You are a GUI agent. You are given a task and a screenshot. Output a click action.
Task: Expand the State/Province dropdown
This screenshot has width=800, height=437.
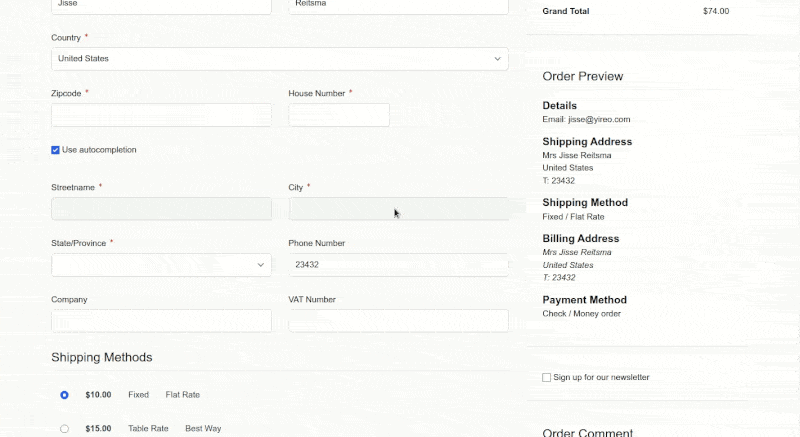pyautogui.click(x=161, y=265)
